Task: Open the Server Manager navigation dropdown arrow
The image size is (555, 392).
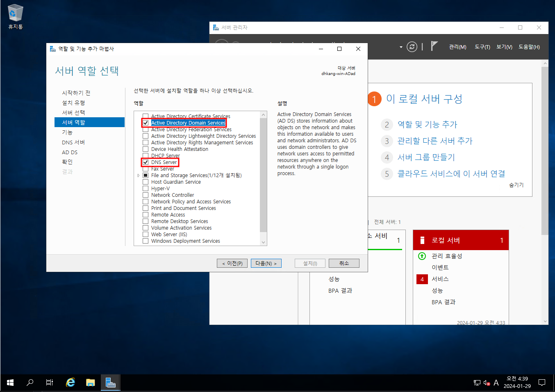Action: [x=401, y=47]
